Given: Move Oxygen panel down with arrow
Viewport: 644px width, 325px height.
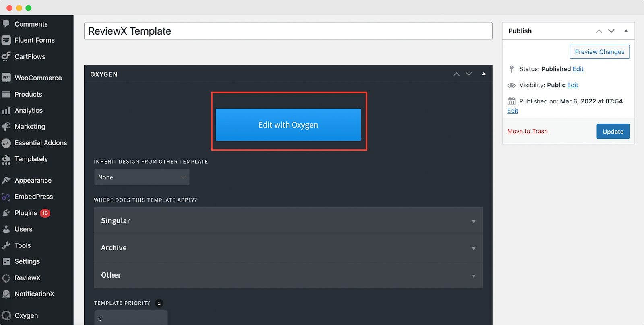Looking at the screenshot, I should click(x=469, y=74).
